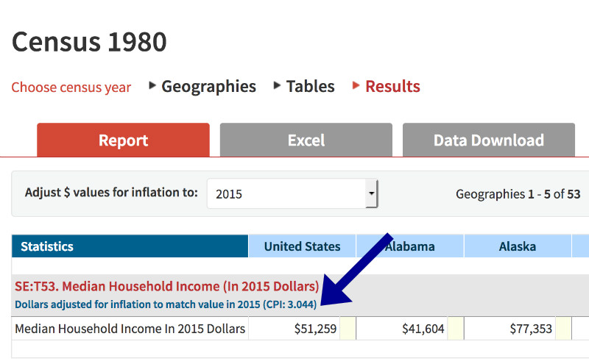Screen dimensions: 589x364
Task: Click the yellow cell next to Alabama $41,604
Action: coord(455,329)
